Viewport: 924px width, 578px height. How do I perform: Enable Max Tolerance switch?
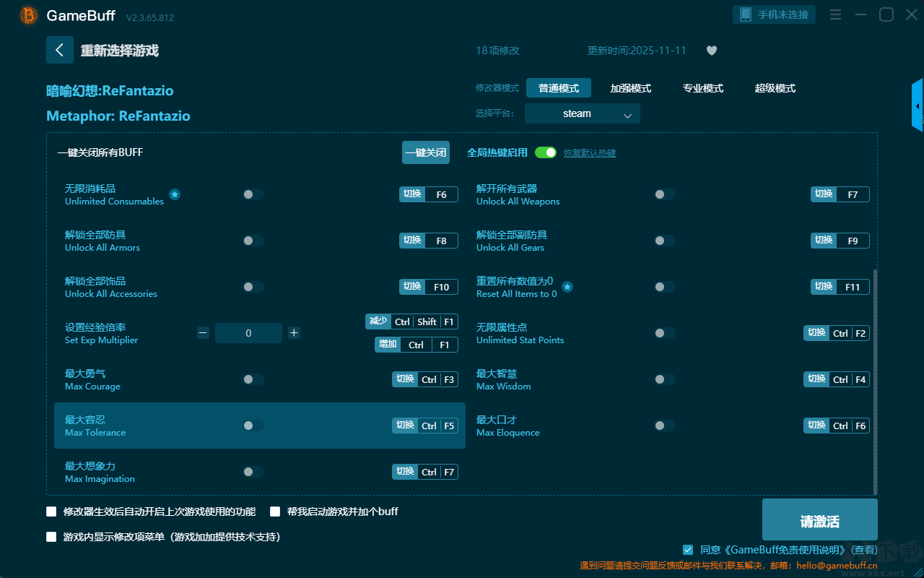pyautogui.click(x=253, y=426)
